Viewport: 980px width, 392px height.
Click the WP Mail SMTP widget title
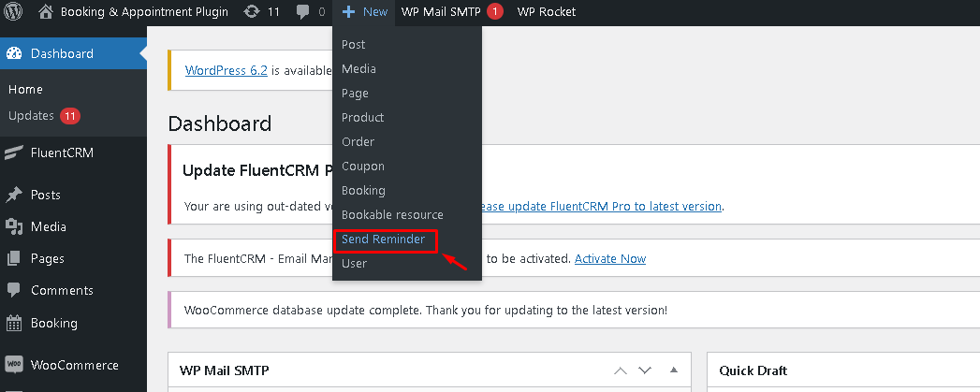pyautogui.click(x=225, y=370)
